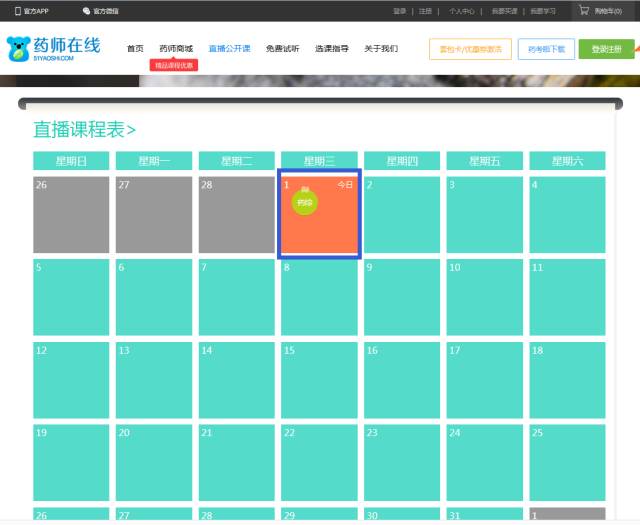Click the green 药综 course circle
The image size is (640, 525).
pos(304,202)
